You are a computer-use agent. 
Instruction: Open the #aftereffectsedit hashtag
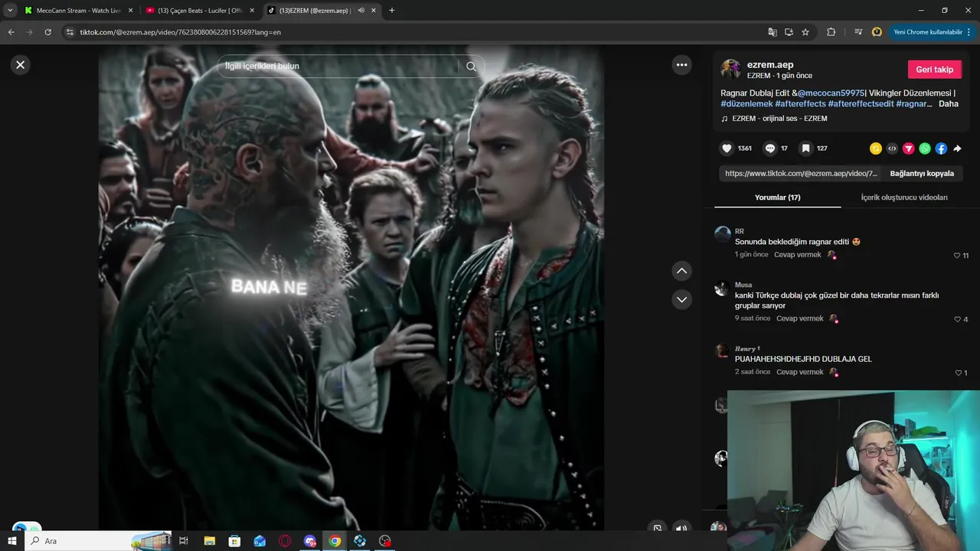pos(861,104)
